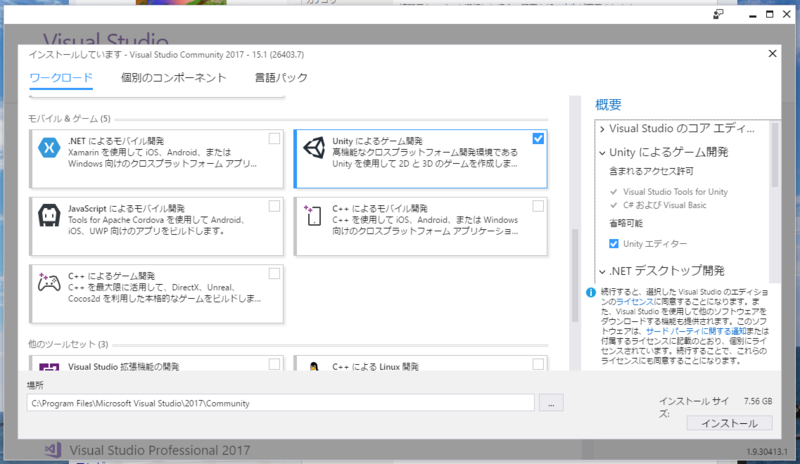800x464 pixels.
Task: Click the Visual Studio Professional 2017 product title
Action: (160, 450)
